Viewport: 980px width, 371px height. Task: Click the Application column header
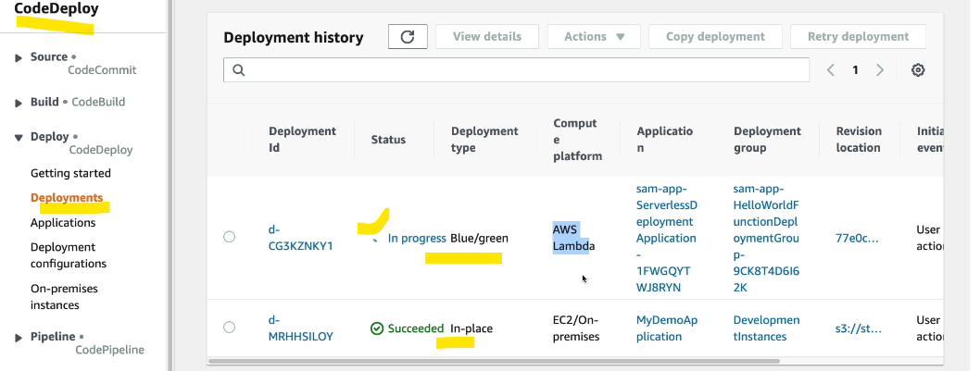[x=665, y=140]
